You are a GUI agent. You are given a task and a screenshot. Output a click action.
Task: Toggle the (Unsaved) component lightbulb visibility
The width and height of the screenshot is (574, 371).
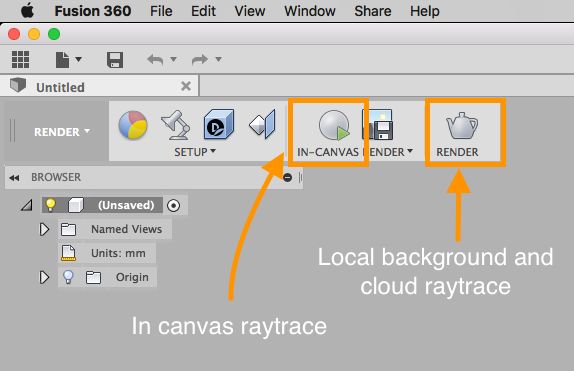pos(51,205)
